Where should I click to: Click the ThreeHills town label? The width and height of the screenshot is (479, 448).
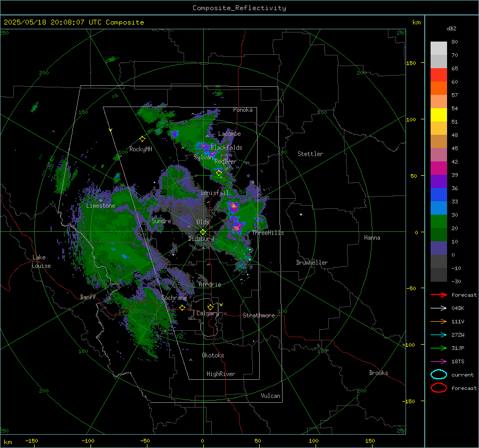pos(268,233)
